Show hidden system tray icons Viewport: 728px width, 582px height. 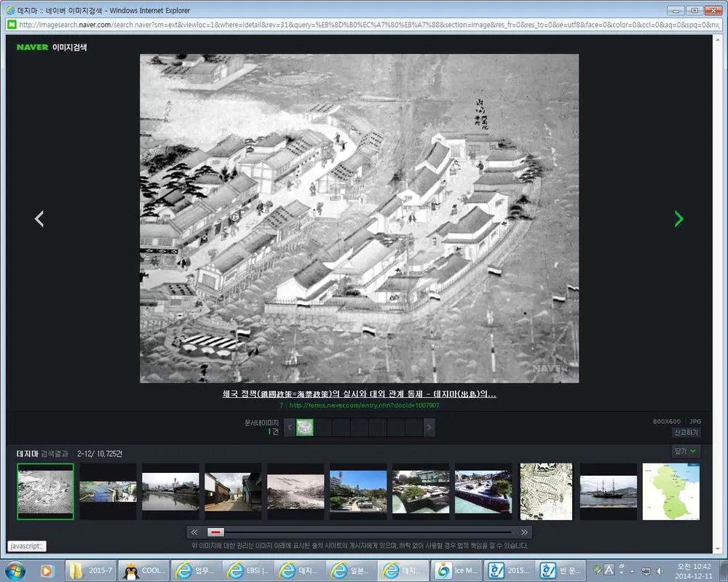click(632, 571)
